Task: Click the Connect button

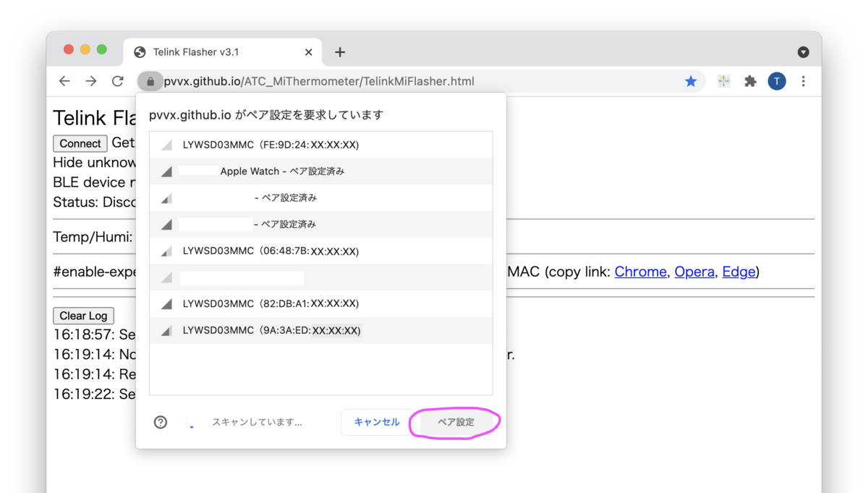Action: (x=80, y=143)
